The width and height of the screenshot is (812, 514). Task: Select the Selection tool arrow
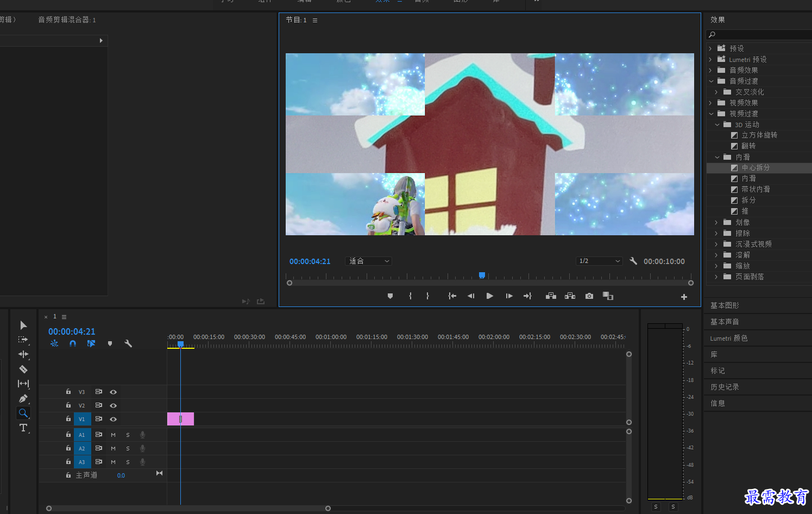point(23,325)
